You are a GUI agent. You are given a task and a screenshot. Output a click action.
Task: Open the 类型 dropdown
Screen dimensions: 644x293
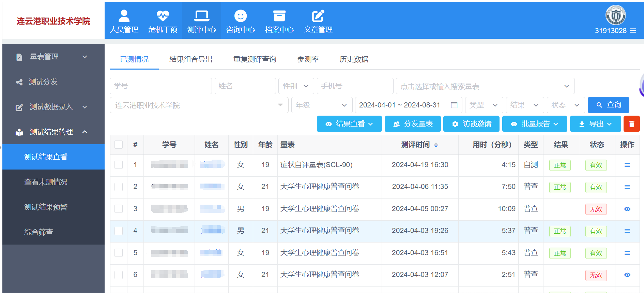click(x=484, y=105)
